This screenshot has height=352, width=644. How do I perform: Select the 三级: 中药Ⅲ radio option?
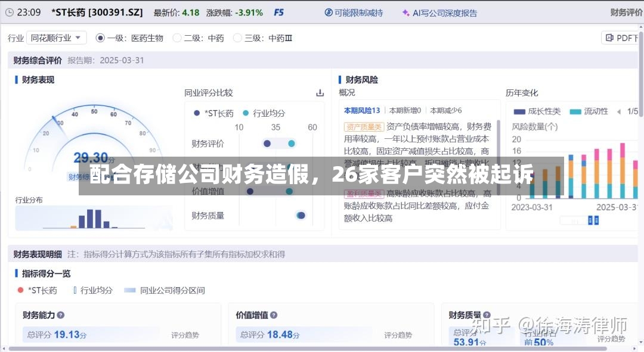coord(262,38)
